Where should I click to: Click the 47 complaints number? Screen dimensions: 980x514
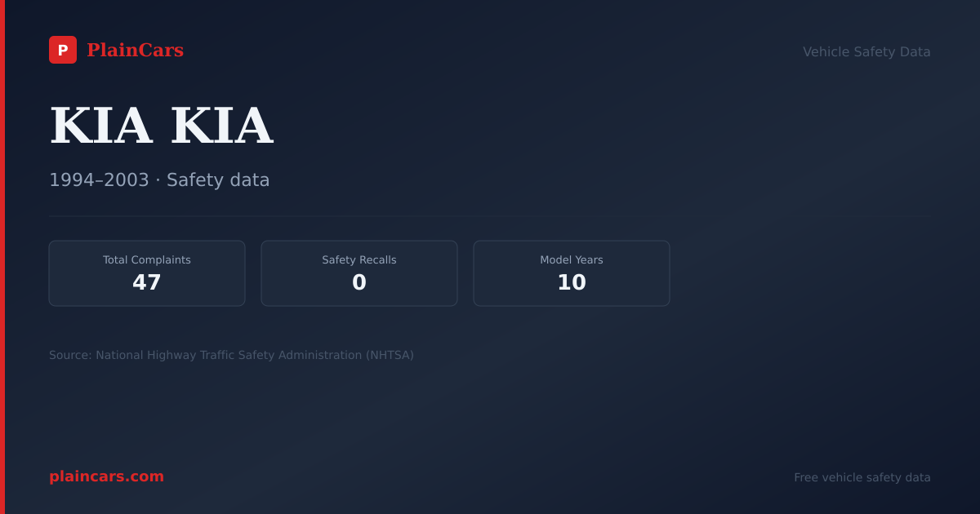[x=147, y=283]
